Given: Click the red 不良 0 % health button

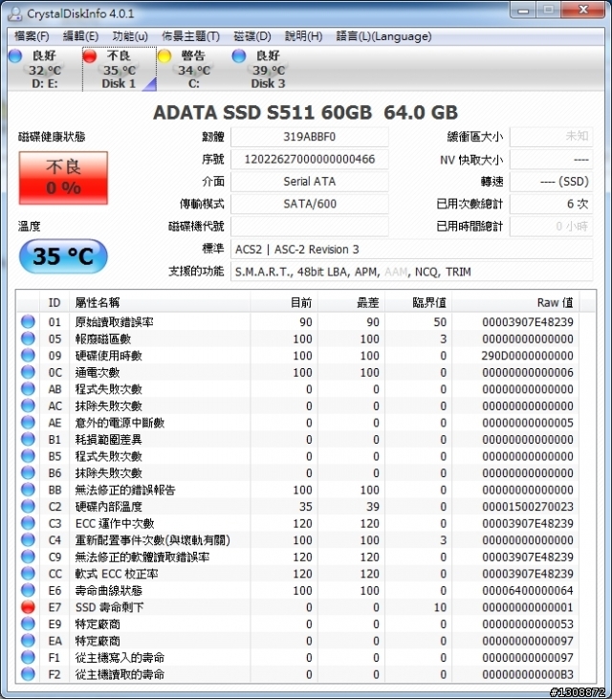Looking at the screenshot, I should (63, 178).
